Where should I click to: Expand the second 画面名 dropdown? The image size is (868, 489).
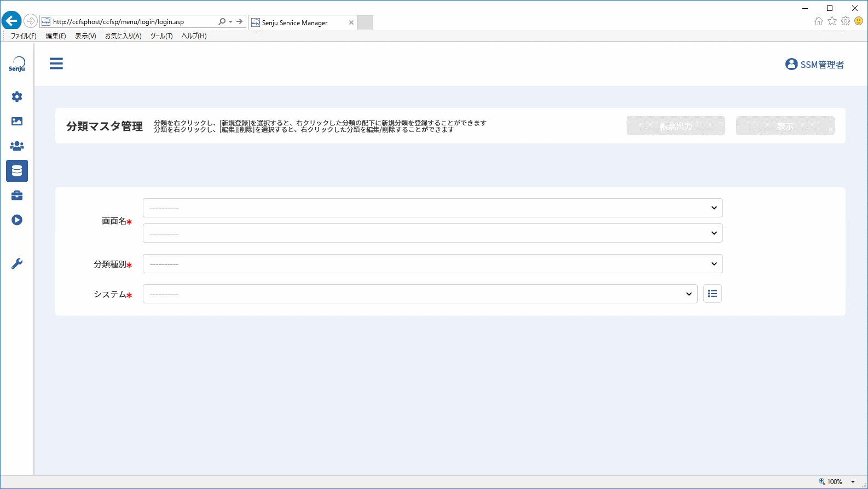433,233
